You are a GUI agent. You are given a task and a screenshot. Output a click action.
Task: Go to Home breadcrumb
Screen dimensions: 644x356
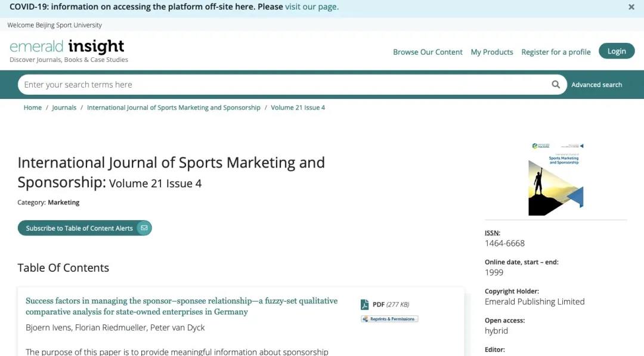click(32, 107)
